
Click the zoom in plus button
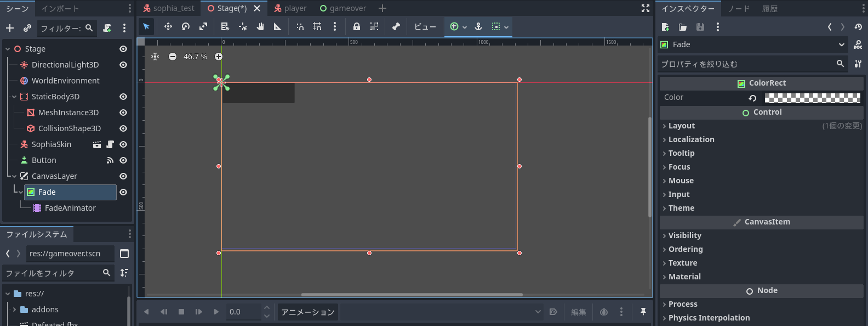coord(219,57)
